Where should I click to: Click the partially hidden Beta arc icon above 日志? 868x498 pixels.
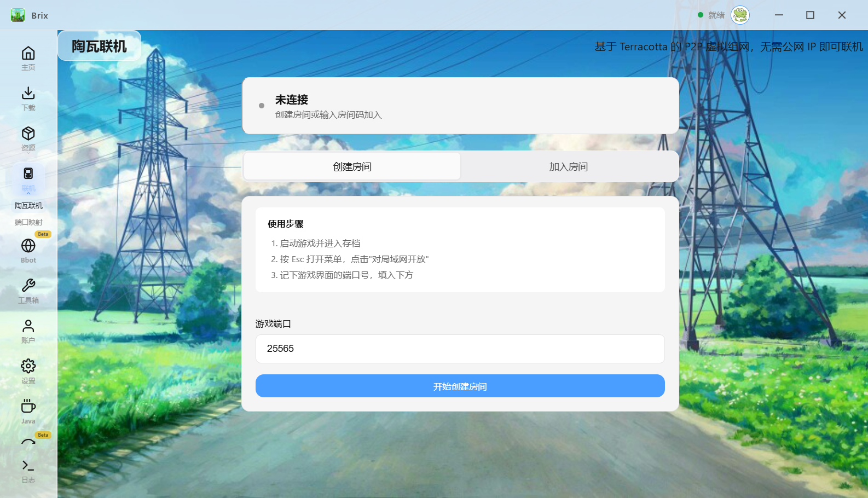(28, 441)
